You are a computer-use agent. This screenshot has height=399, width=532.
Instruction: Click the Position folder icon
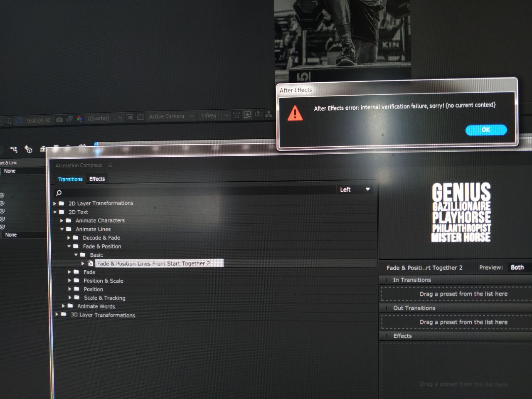point(76,289)
